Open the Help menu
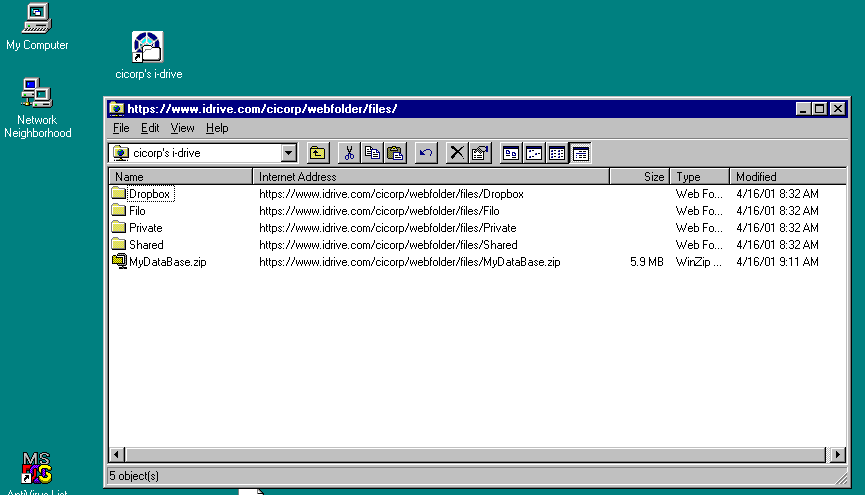This screenshot has height=495, width=865. click(x=217, y=128)
